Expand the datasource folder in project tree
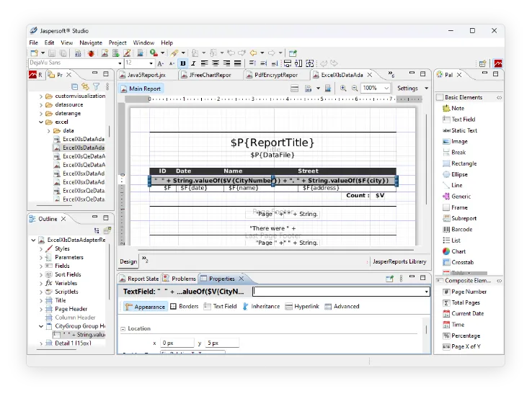 pos(40,104)
